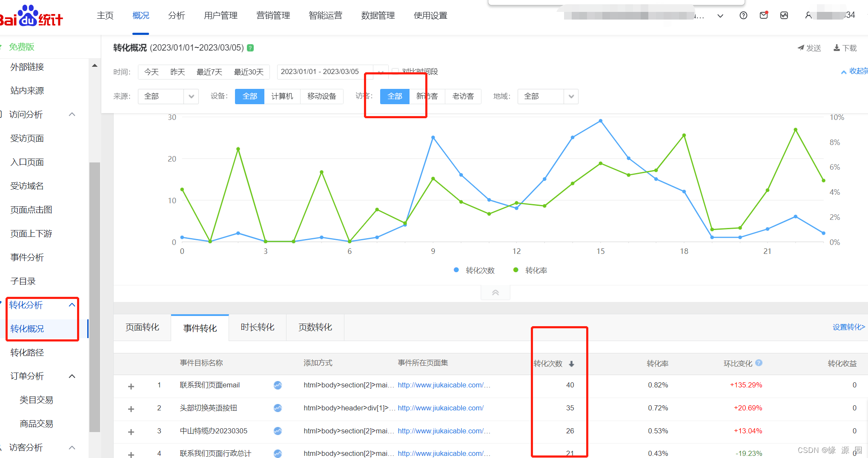Viewport: 868px width, 458px height.
Task: Click the double-chevron collapse chart handle
Action: point(496,293)
